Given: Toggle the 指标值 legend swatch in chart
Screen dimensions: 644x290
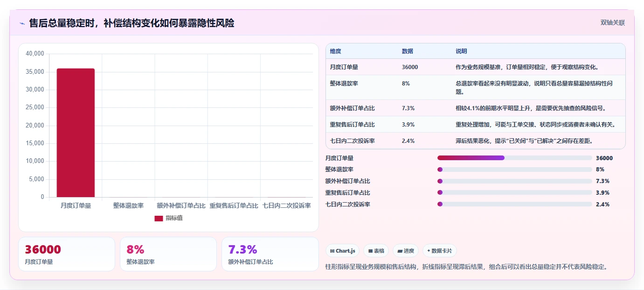Looking at the screenshot, I should 159,218.
